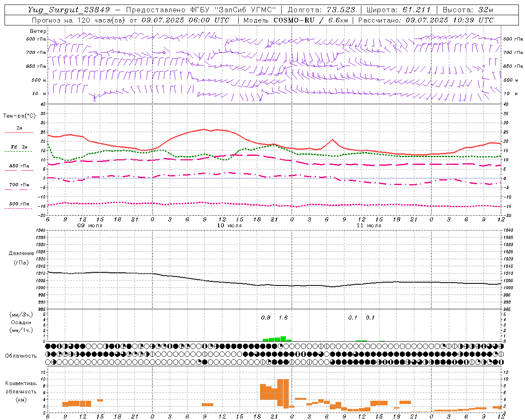Select the 500 м wind level label on left
The image size is (525, 420).
[39, 80]
